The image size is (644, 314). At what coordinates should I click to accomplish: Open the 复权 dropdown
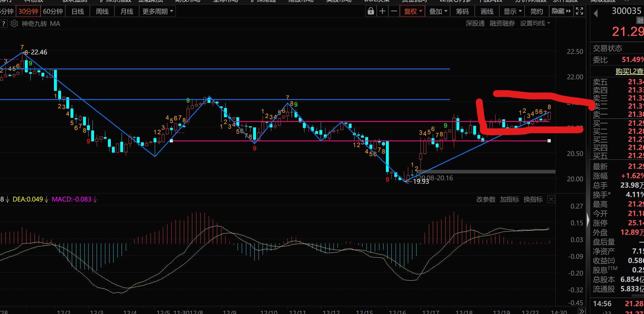[x=413, y=11]
